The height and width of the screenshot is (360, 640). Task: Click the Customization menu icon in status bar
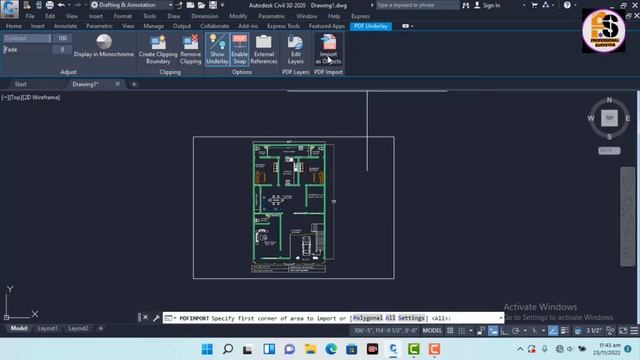tap(634, 331)
